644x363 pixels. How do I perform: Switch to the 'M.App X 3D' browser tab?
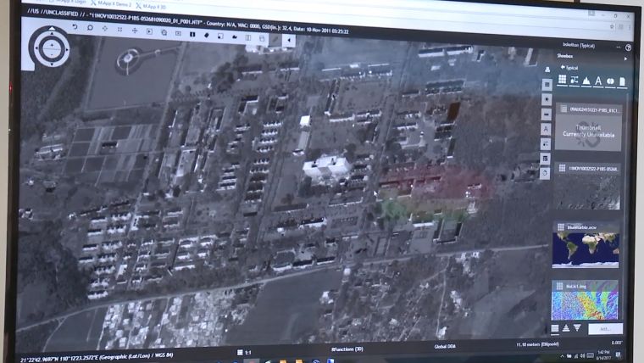click(151, 7)
